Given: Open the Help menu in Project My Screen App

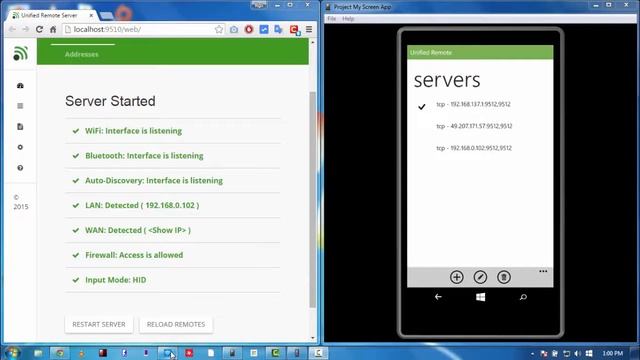Looking at the screenshot, I should 348,19.
